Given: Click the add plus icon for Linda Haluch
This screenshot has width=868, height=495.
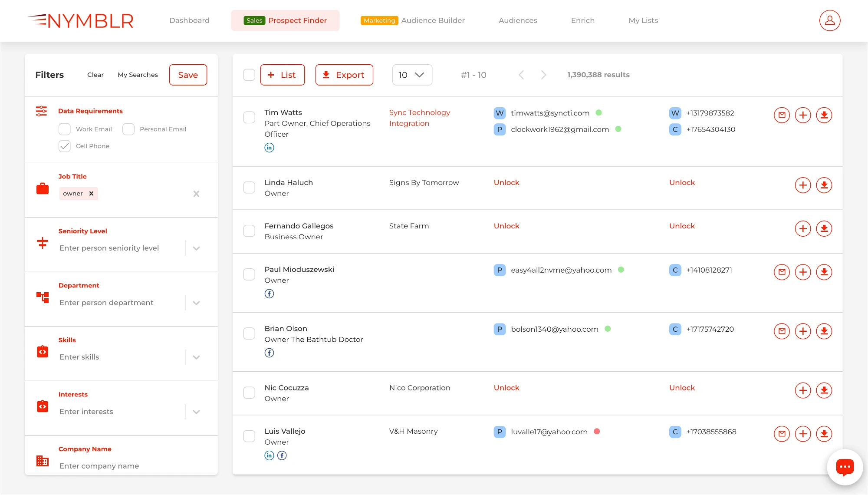Looking at the screenshot, I should pyautogui.click(x=802, y=185).
